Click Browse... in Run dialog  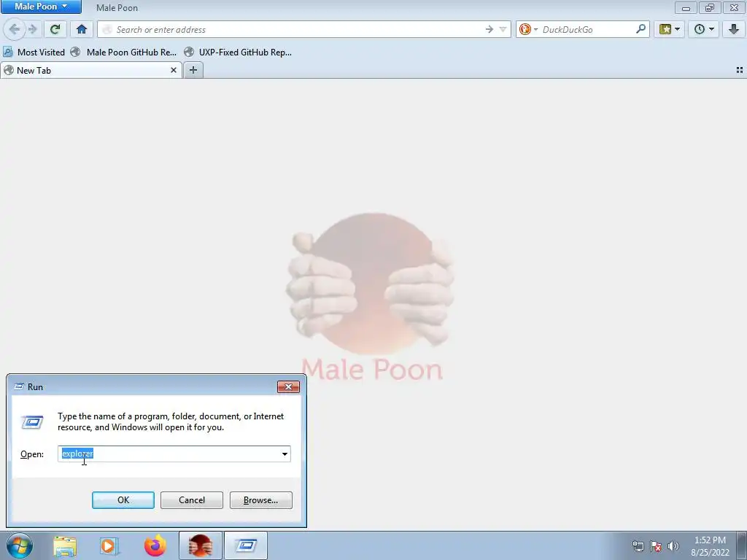(260, 500)
